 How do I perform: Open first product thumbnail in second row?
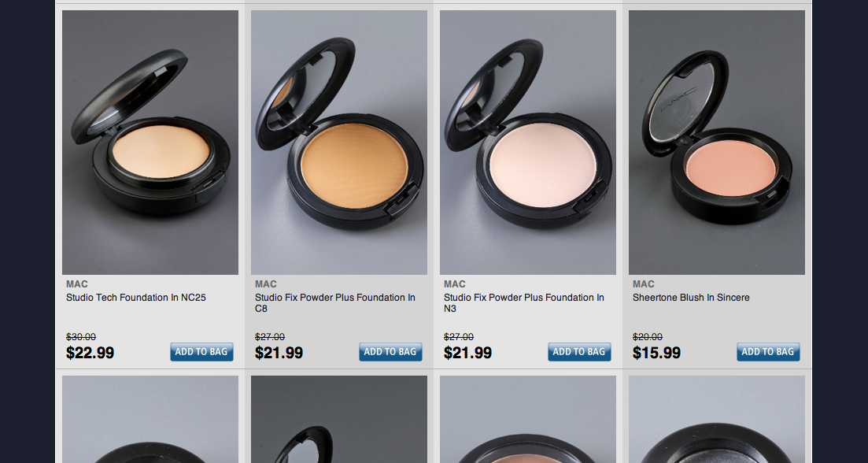(x=150, y=419)
